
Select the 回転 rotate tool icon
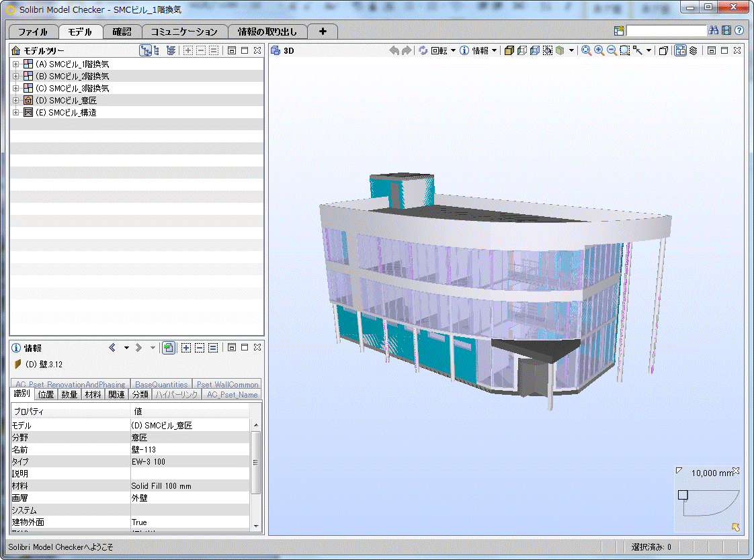pyautogui.click(x=423, y=50)
